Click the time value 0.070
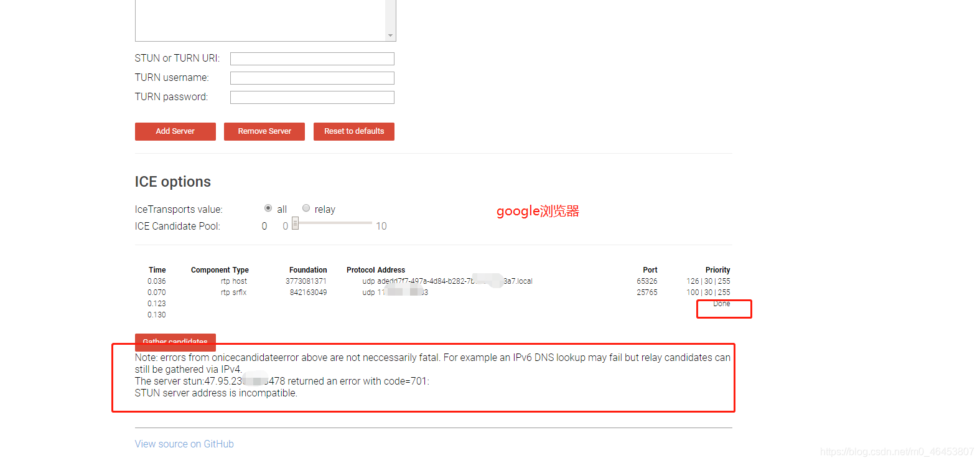This screenshot has width=980, height=463. coord(157,292)
